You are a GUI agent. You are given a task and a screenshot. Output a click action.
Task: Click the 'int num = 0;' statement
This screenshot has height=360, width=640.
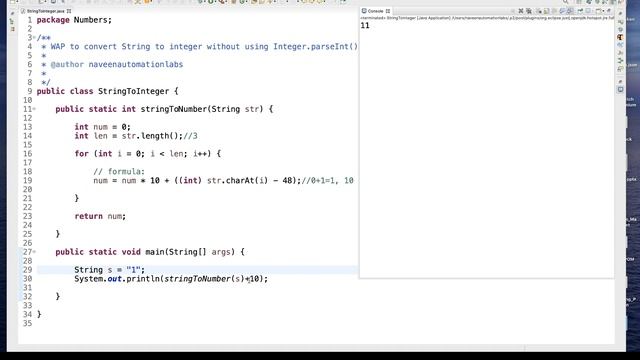(x=102, y=127)
